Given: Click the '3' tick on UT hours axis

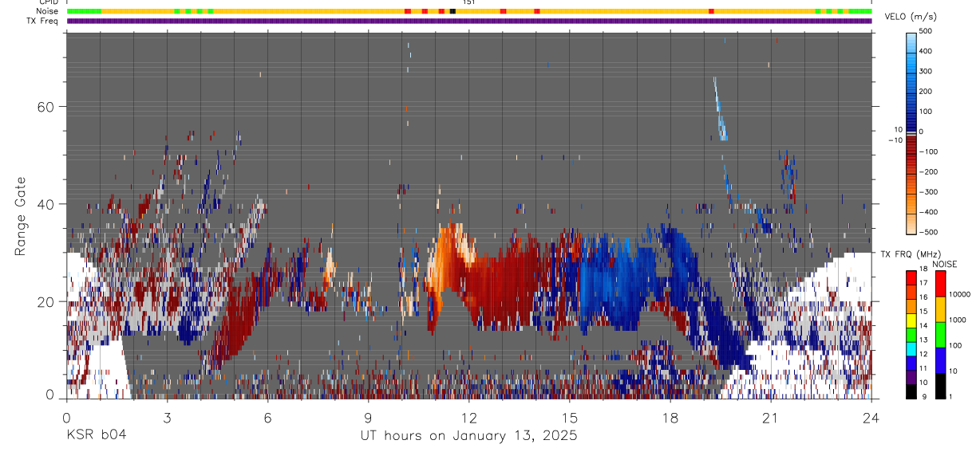Looking at the screenshot, I should pos(168,417).
